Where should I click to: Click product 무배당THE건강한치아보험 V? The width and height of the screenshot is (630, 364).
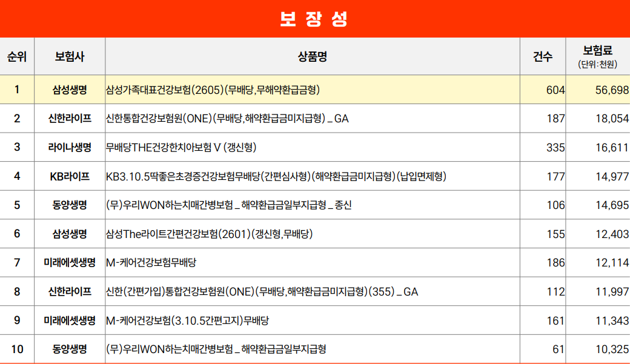tap(181, 147)
